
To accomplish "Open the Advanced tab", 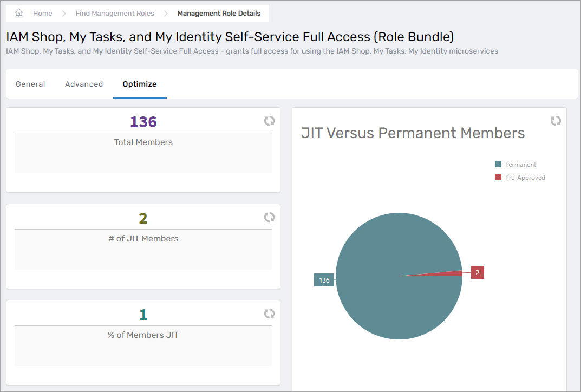I will 84,84.
